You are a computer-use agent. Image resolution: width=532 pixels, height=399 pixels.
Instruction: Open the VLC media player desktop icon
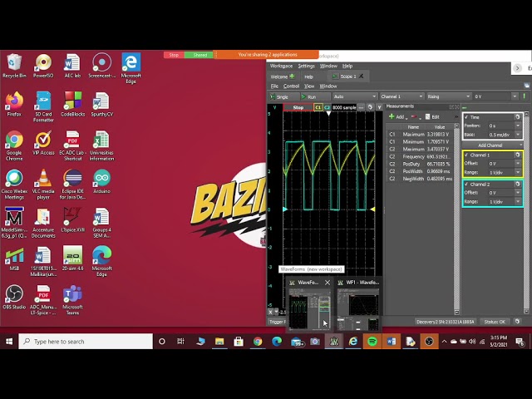coord(43,185)
